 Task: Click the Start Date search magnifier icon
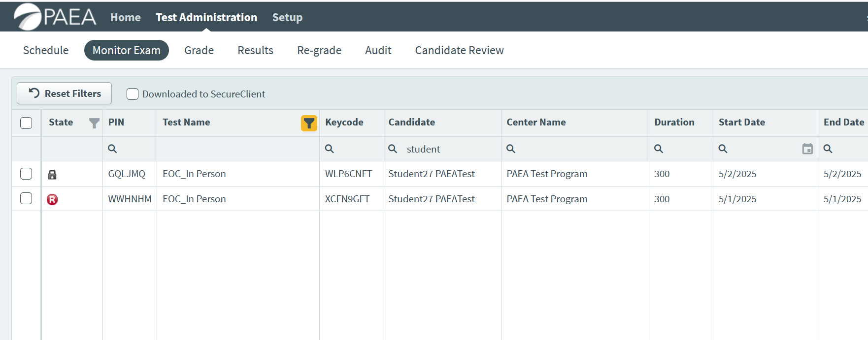coord(723,149)
